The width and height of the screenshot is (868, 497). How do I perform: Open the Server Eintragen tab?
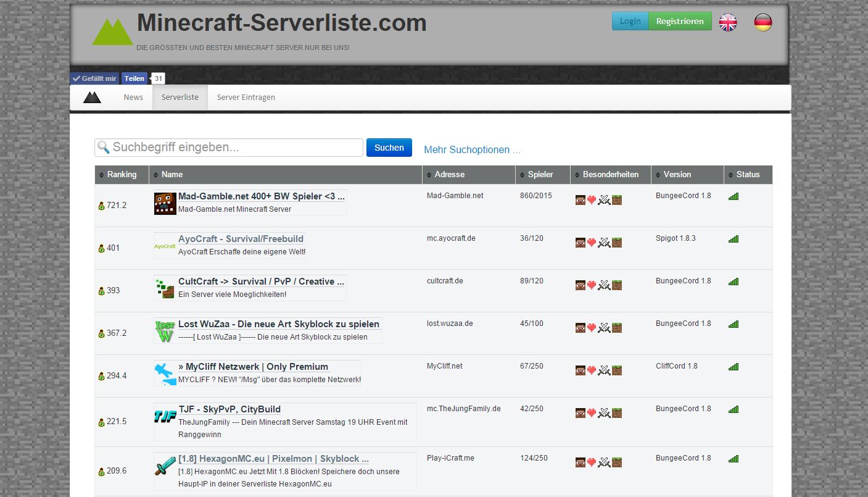click(x=246, y=97)
